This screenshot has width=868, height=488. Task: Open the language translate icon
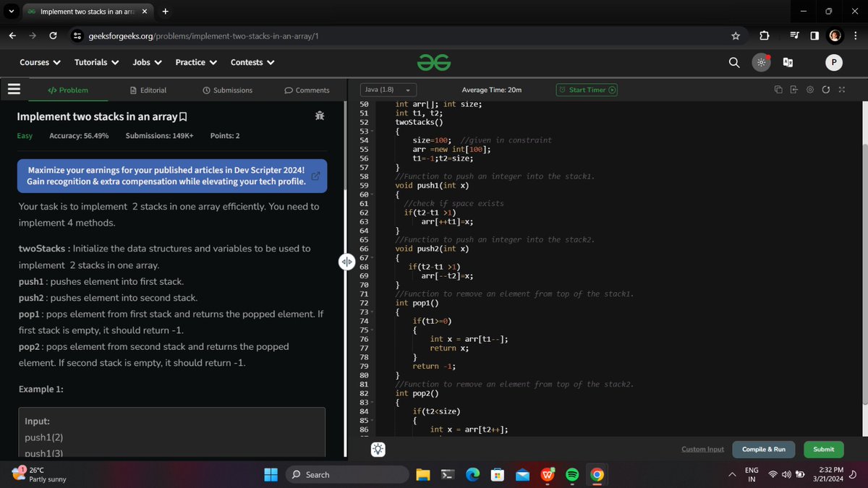coord(788,63)
